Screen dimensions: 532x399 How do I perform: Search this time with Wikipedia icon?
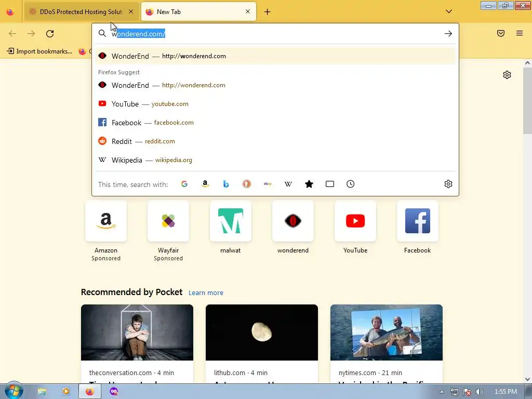point(288,184)
